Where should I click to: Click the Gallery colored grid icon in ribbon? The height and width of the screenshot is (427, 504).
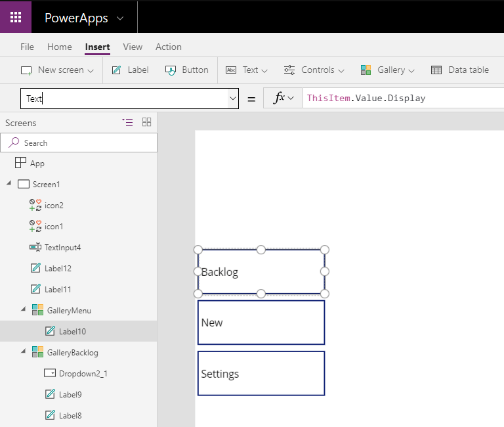366,70
